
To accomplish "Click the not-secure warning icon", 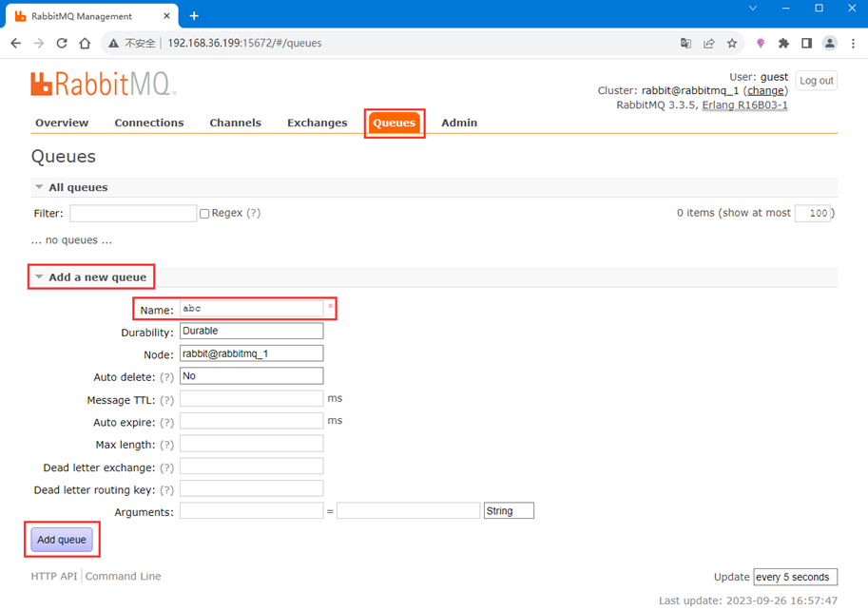I will 113,43.
